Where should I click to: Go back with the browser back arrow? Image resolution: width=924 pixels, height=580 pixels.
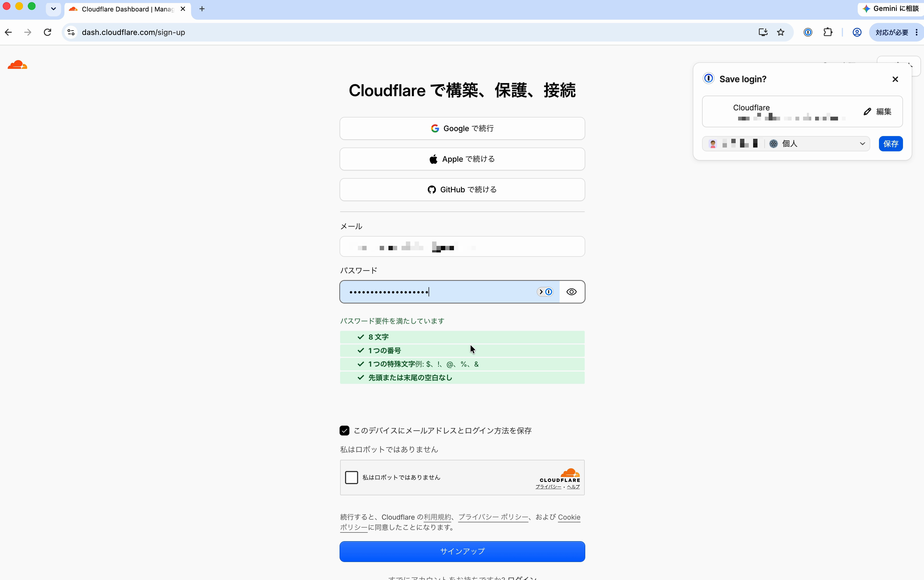[x=8, y=32]
